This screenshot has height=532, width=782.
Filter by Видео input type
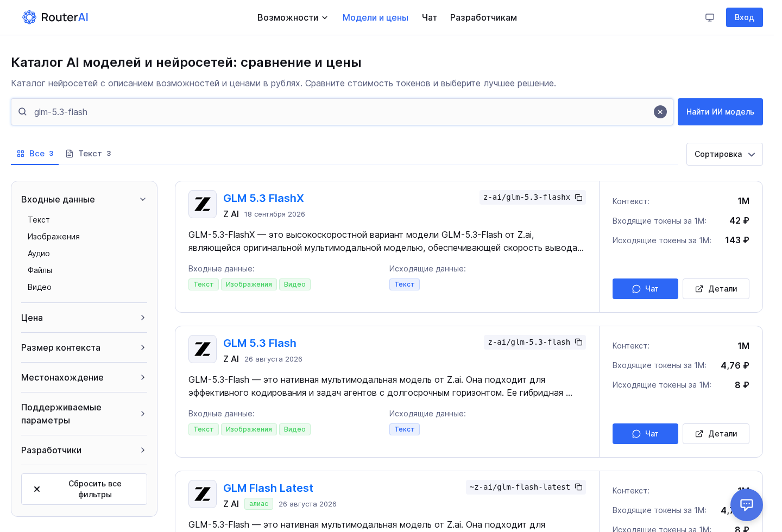(40, 287)
